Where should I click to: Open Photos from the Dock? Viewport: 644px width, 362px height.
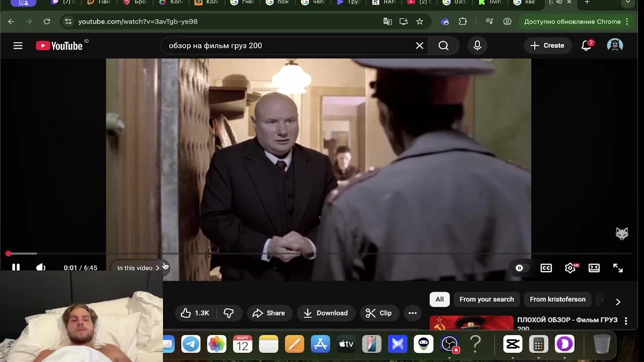217,344
